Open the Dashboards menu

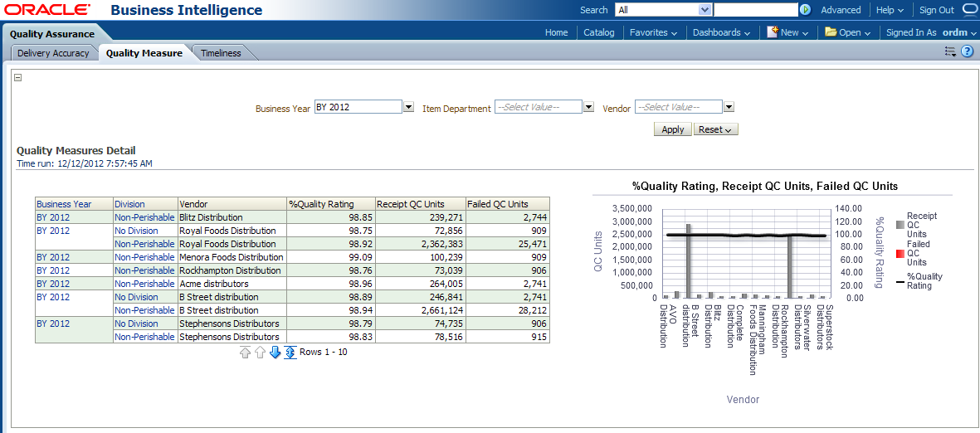click(720, 32)
